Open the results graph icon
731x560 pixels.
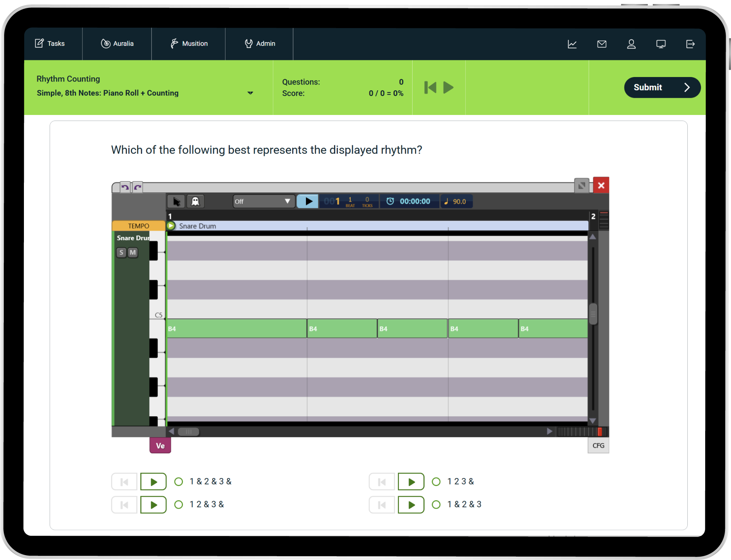tap(572, 44)
